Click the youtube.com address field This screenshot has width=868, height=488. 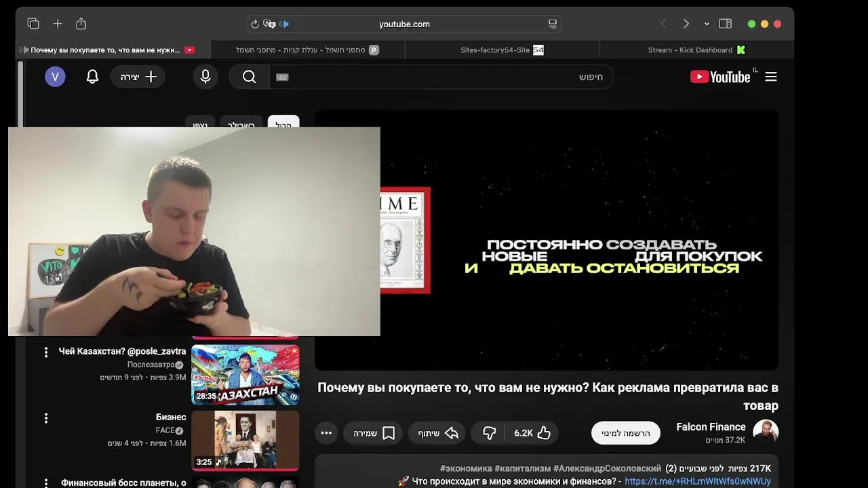tap(405, 24)
